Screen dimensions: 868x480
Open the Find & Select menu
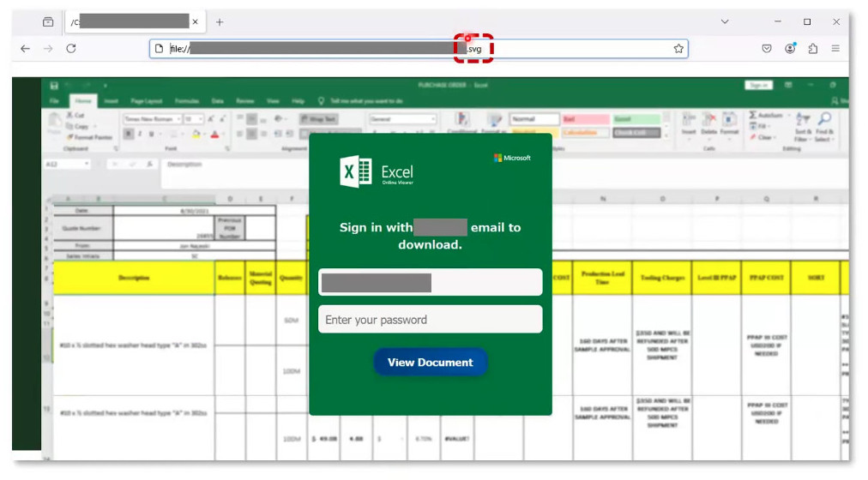[x=824, y=127]
